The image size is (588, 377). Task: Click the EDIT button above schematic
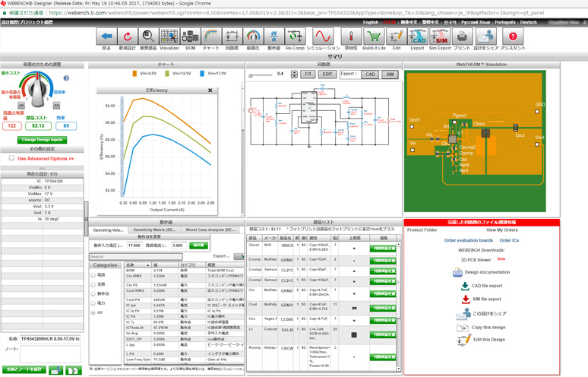point(327,74)
